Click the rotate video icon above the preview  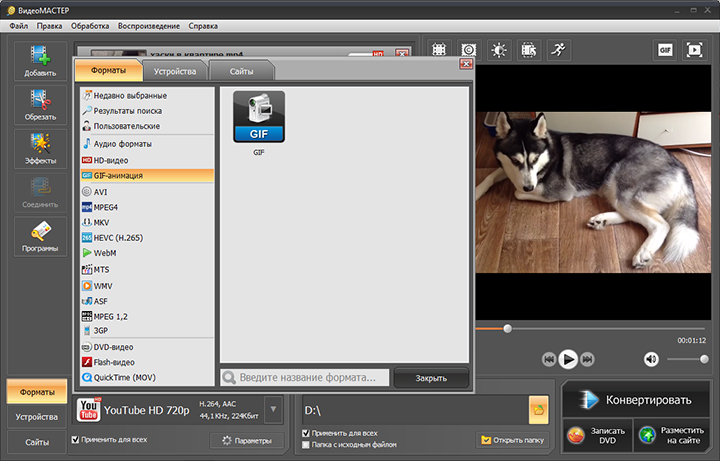pos(529,50)
